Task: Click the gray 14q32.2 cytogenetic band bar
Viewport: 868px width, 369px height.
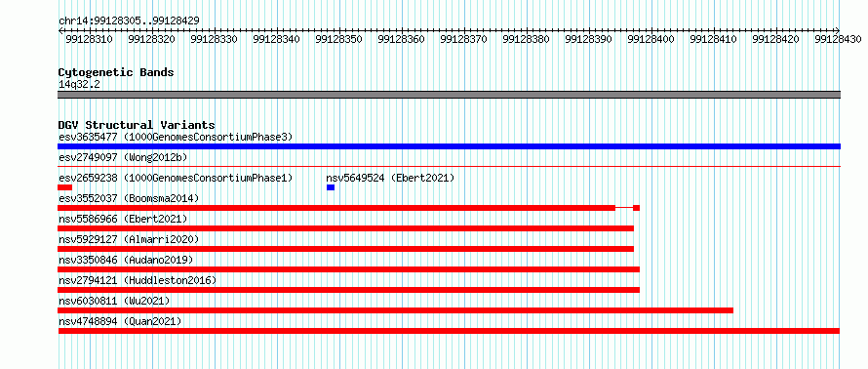Action: click(449, 95)
